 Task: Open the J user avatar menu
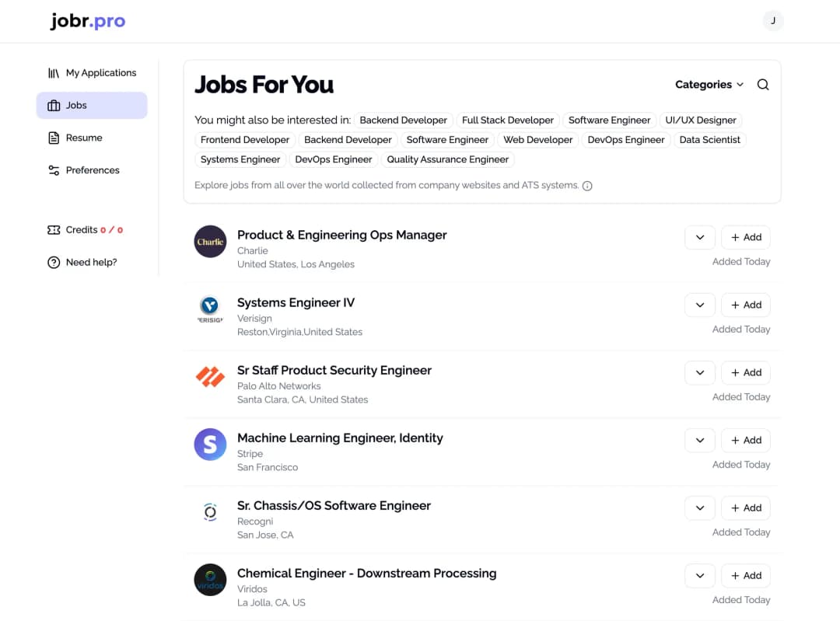(x=772, y=20)
